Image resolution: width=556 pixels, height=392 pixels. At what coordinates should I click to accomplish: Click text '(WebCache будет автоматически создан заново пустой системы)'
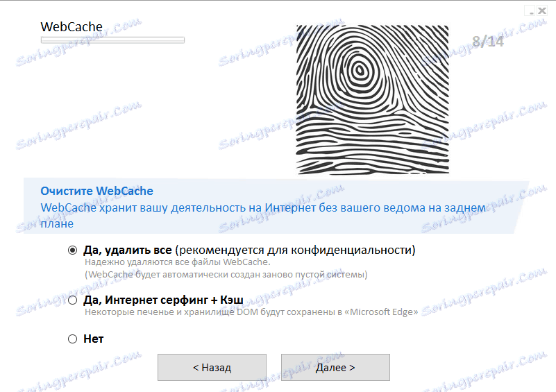click(x=226, y=275)
